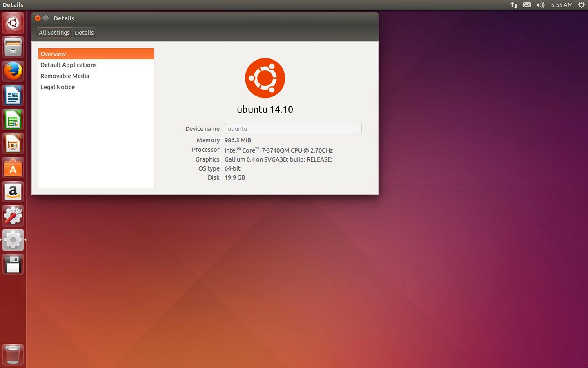Open LibreOffice Writer from launcher
588x368 pixels.
click(x=13, y=95)
